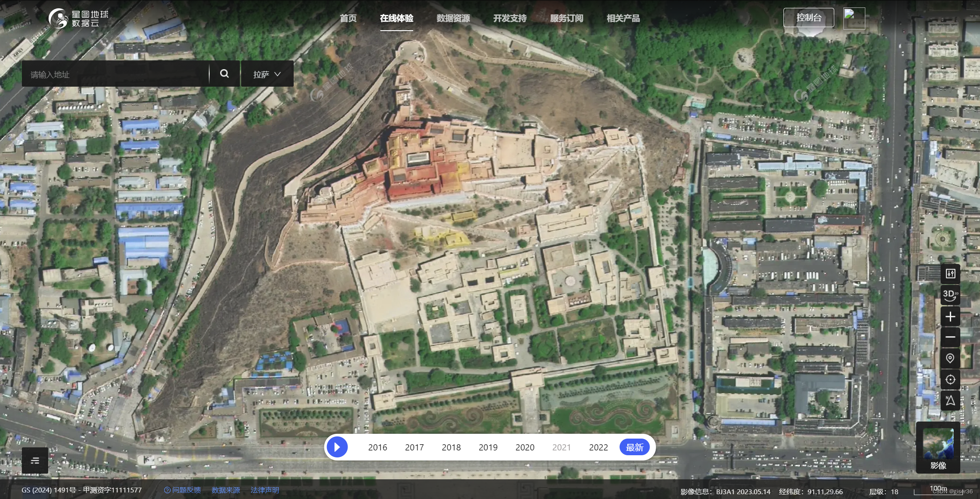This screenshot has width=980, height=499.
Task: Click the 法律声明 link
Action: [265, 490]
